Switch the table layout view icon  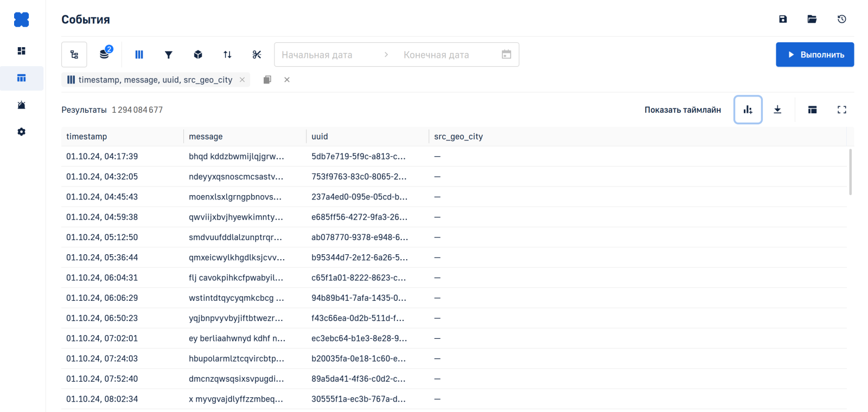pos(812,110)
